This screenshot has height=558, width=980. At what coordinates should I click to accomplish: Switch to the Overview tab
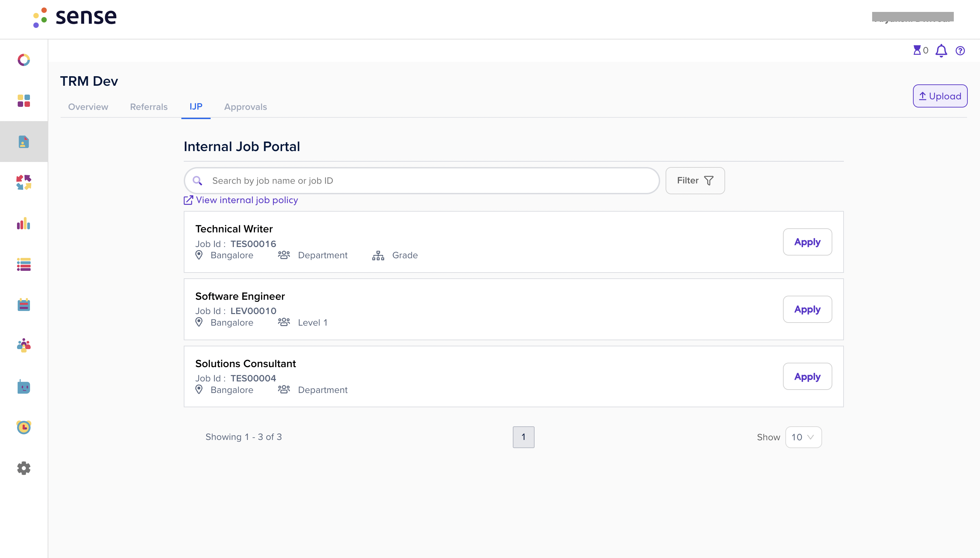(88, 107)
